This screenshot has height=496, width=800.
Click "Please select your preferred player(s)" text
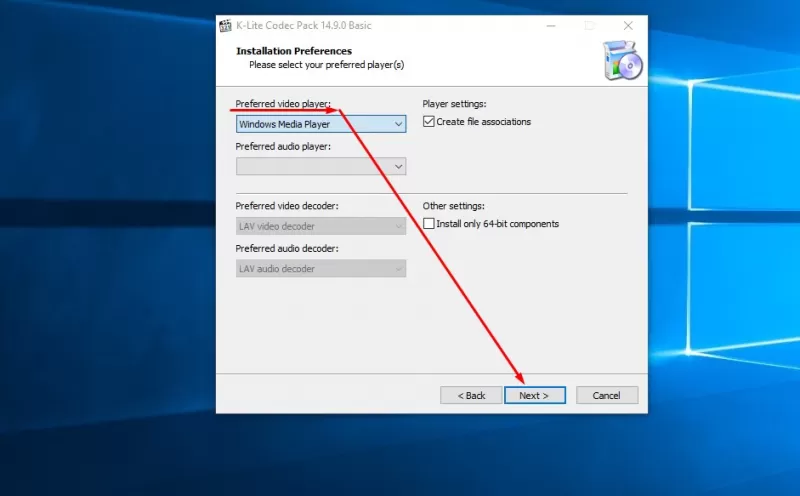(x=327, y=65)
